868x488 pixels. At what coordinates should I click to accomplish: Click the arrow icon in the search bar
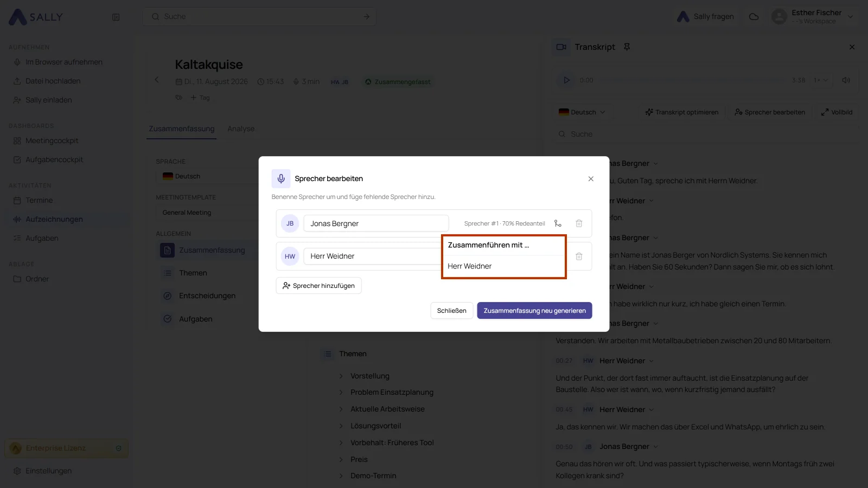[366, 17]
